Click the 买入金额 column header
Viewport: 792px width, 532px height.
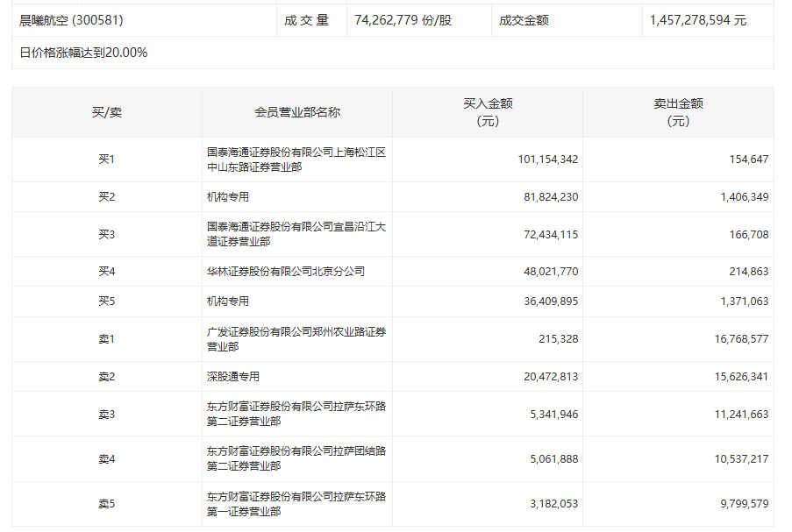tap(487, 112)
